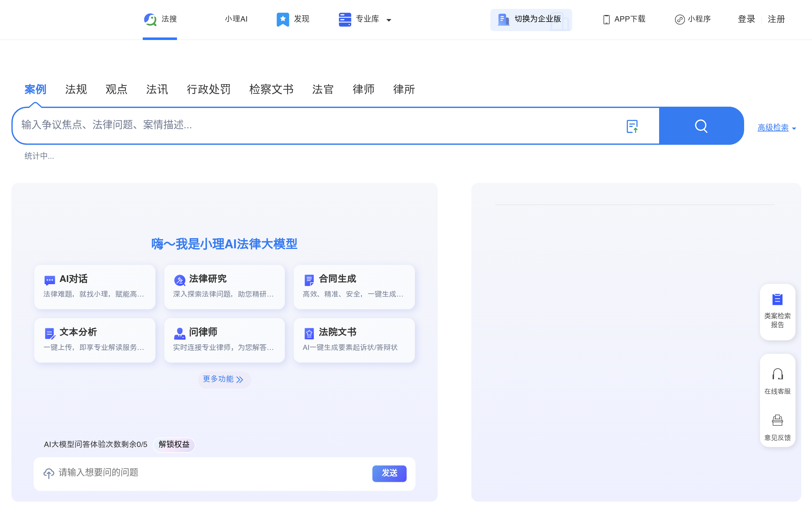Switch to the 行政处罚 tab
The image size is (812, 508).
209,89
